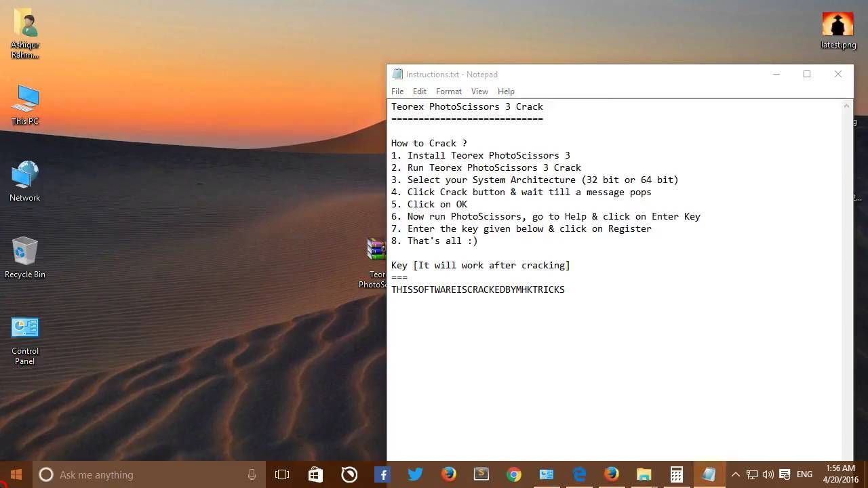Click line '3. Select your System Architecture'
Viewport: 868px width, 488px height.
(535, 180)
